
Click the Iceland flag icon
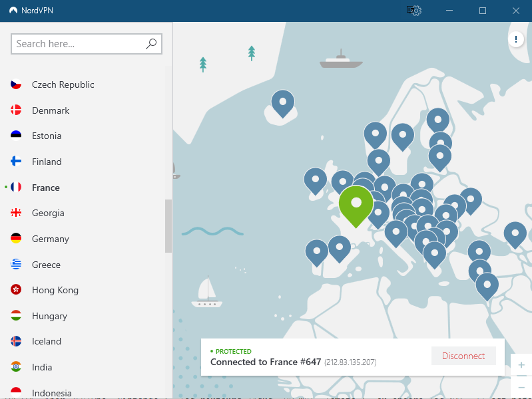click(x=16, y=341)
